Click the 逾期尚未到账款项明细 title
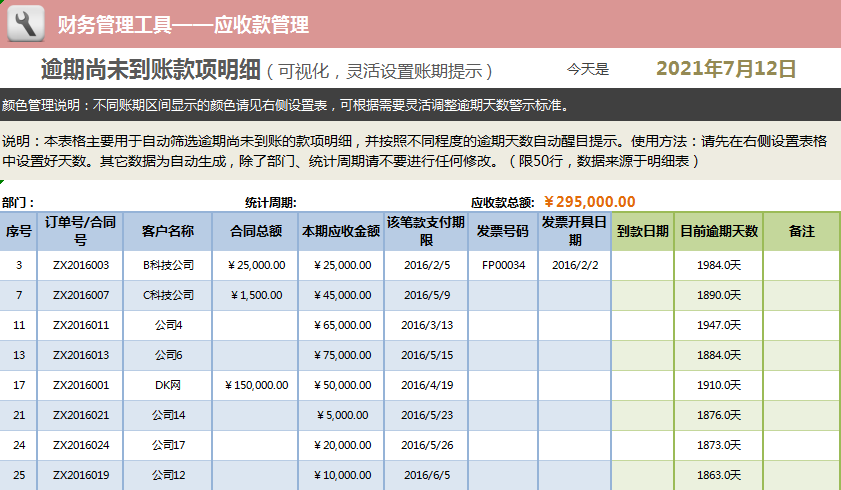Image resolution: width=841 pixels, height=490 pixels. (x=151, y=69)
